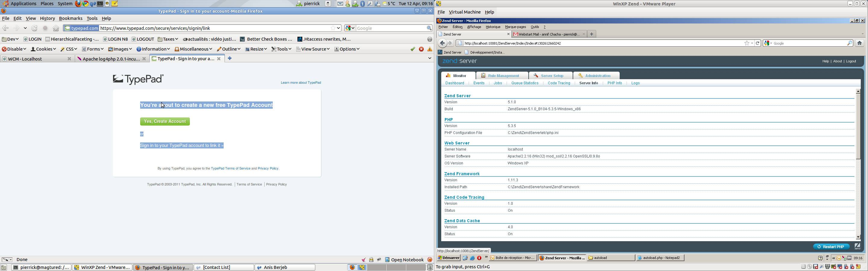Click the red error icon on developer toolbar
The width and height of the screenshot is (868, 271).
click(x=421, y=49)
